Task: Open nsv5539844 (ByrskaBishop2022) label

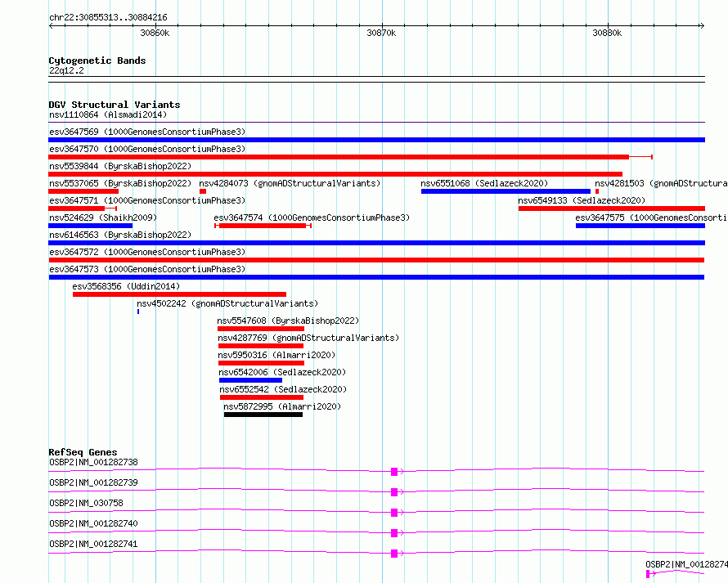Action: pyautogui.click(x=120, y=166)
